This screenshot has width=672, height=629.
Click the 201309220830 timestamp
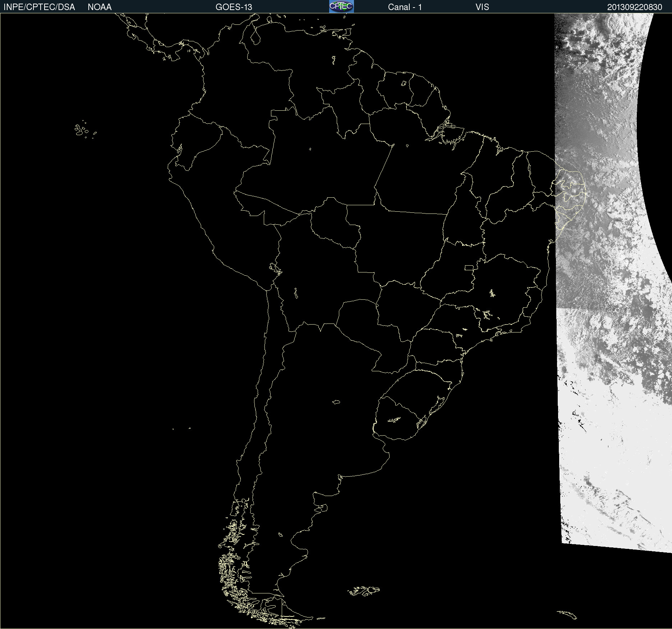pyautogui.click(x=634, y=7)
